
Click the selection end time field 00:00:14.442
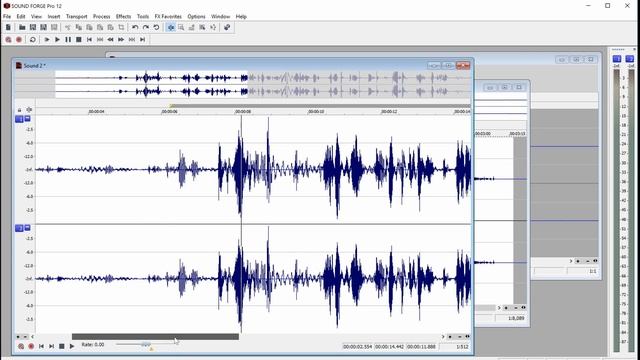(x=389, y=347)
